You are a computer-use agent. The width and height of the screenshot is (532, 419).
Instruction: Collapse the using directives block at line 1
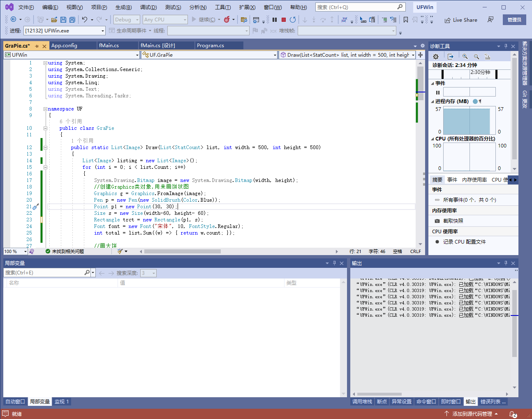coord(45,63)
